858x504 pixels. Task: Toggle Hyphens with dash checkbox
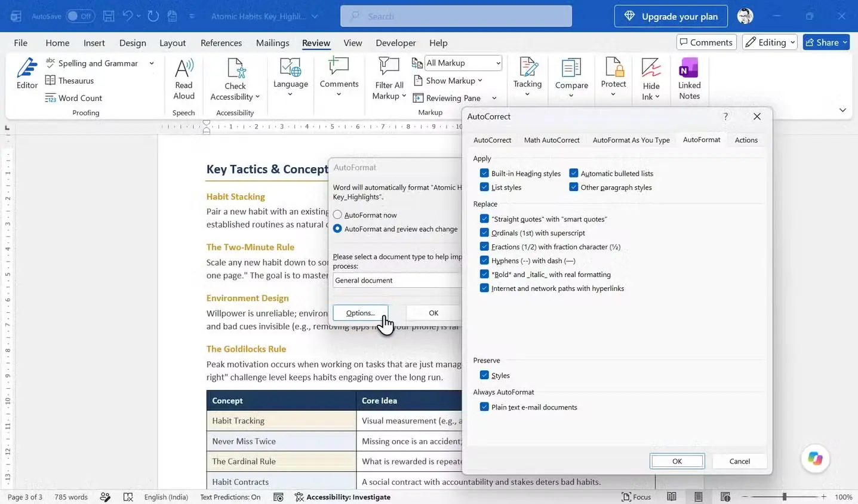tap(484, 260)
